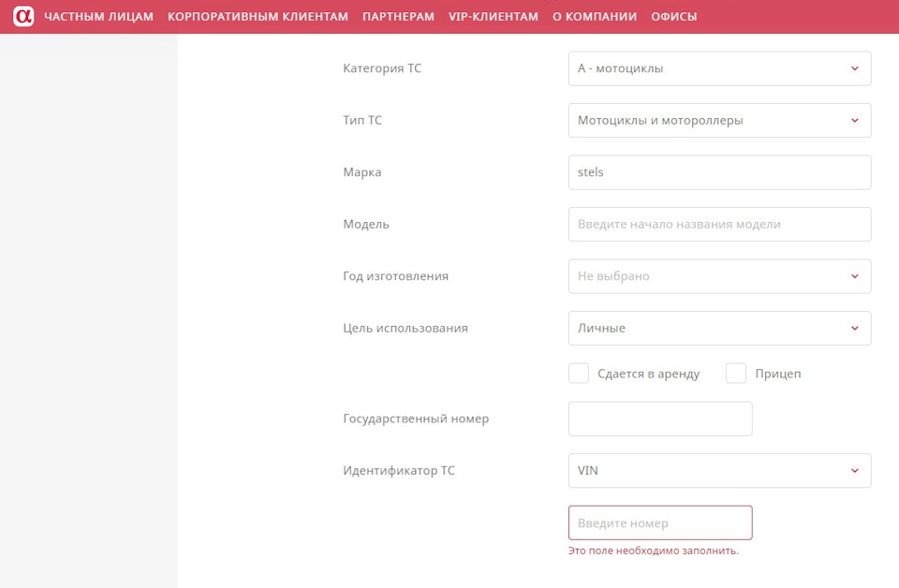Viewport: 899px width, 588px height.
Task: Enable the Сдается в аренду checkbox
Action: tap(579, 374)
